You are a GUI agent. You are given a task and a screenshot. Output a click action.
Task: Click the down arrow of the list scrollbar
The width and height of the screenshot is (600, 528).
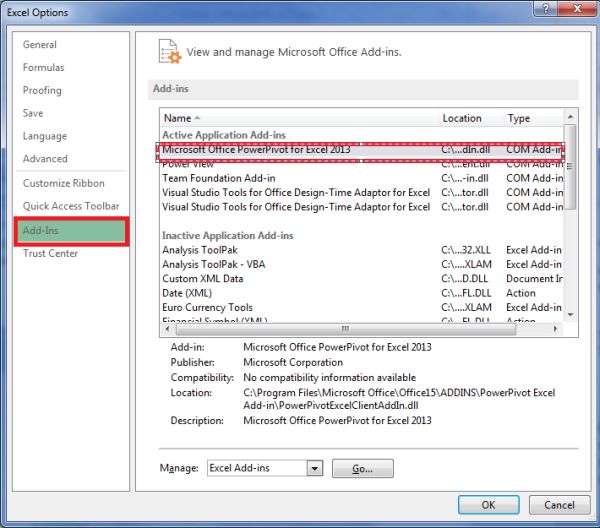click(x=570, y=315)
